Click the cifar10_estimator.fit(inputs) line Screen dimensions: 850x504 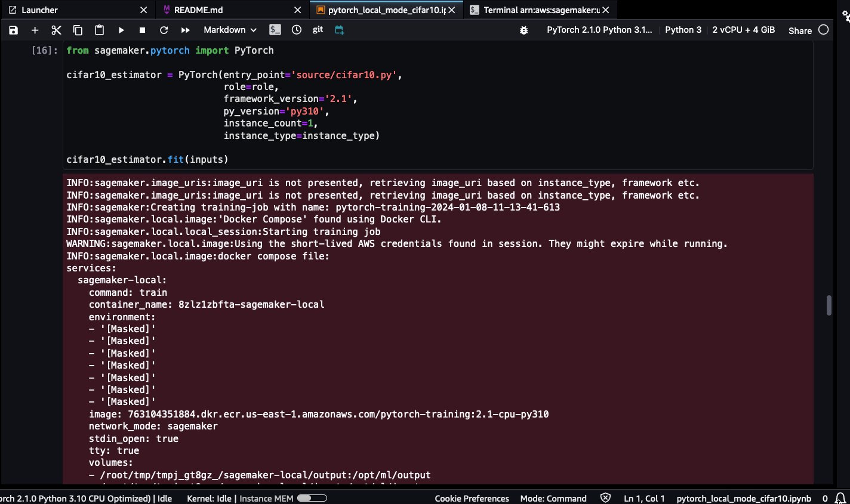(147, 160)
